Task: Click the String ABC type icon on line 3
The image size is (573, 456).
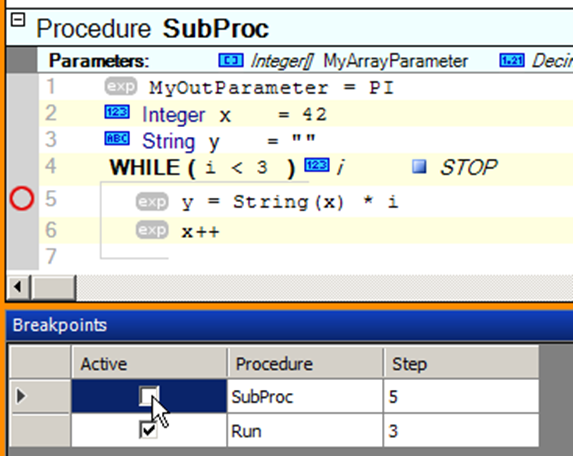Action: pos(117,138)
